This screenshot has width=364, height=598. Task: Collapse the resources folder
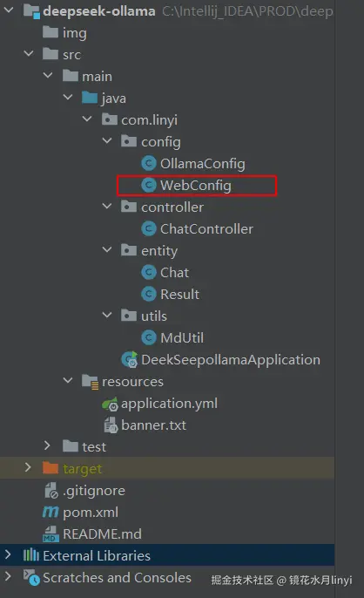(68, 380)
